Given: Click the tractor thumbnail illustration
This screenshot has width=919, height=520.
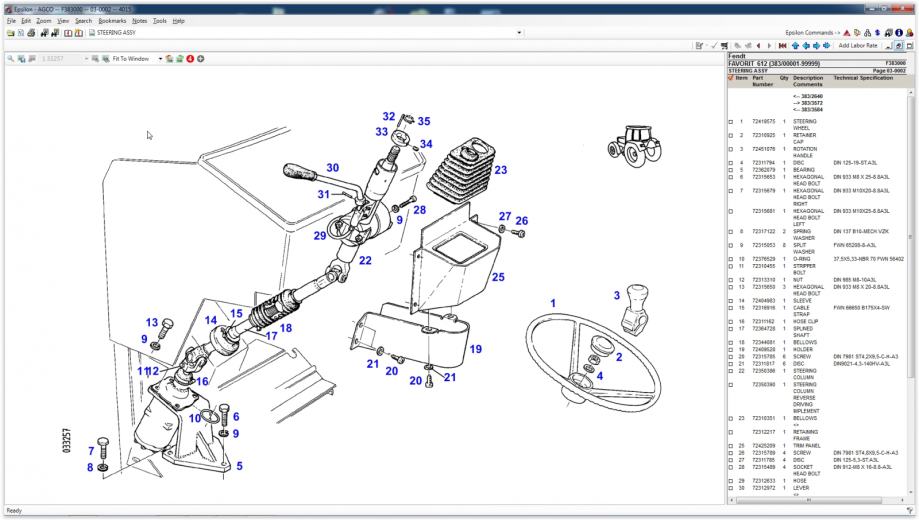Looking at the screenshot, I should coord(635,145).
